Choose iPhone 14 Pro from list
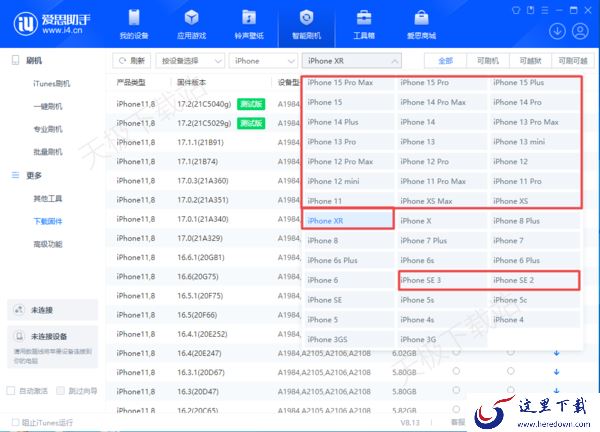600x432 pixels. pos(535,102)
